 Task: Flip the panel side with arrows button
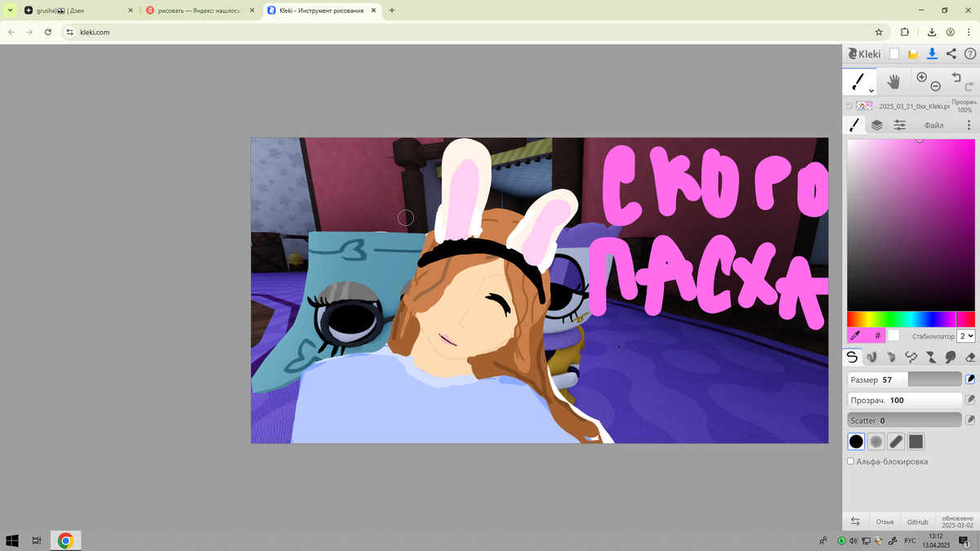point(856,521)
